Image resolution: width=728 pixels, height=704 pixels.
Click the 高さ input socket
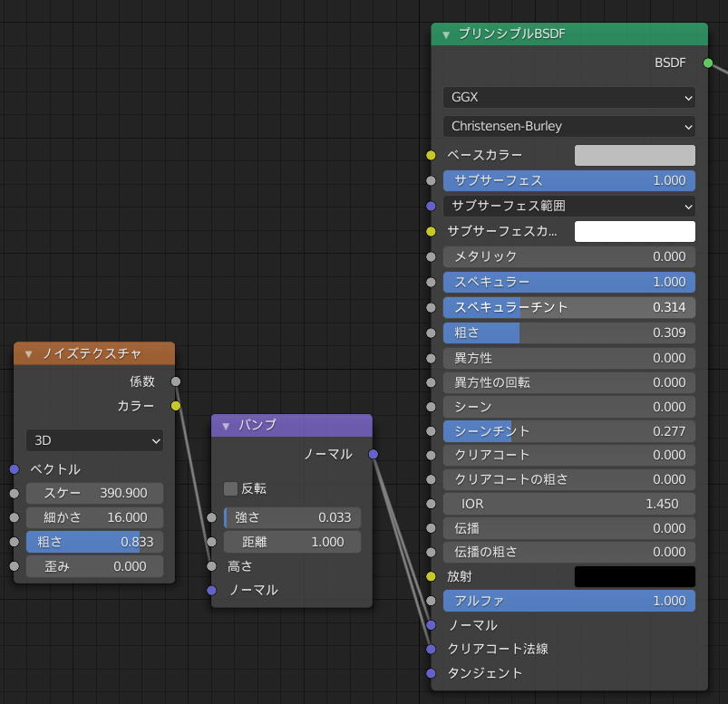pyautogui.click(x=212, y=566)
